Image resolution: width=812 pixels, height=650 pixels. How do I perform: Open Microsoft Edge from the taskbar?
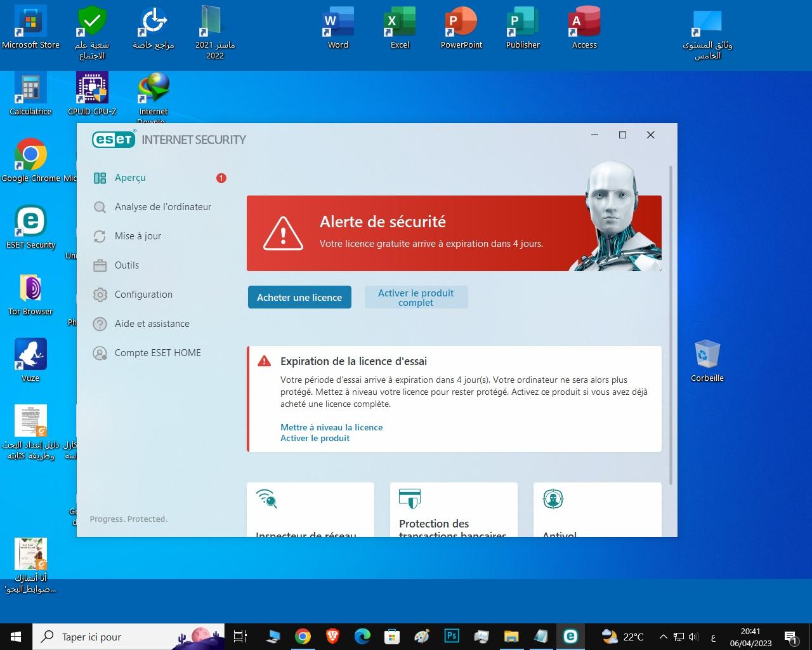362,637
